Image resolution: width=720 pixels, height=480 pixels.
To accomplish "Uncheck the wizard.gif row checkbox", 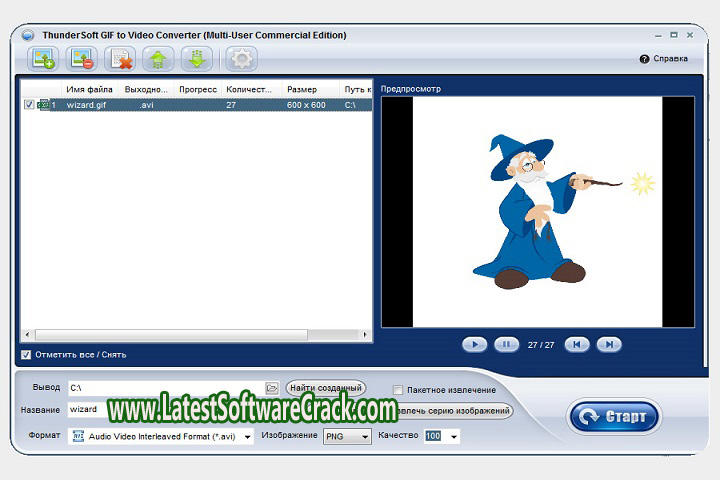I will click(29, 104).
